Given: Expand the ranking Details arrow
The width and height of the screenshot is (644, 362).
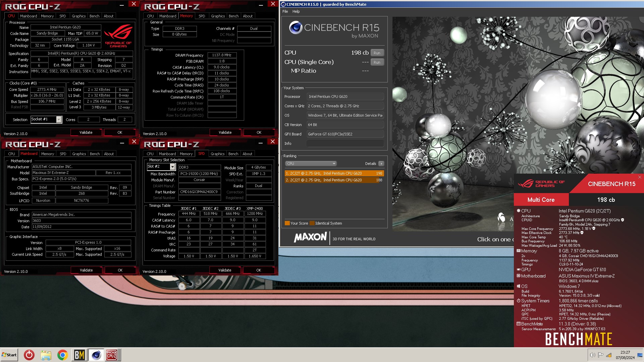Looking at the screenshot, I should 381,164.
